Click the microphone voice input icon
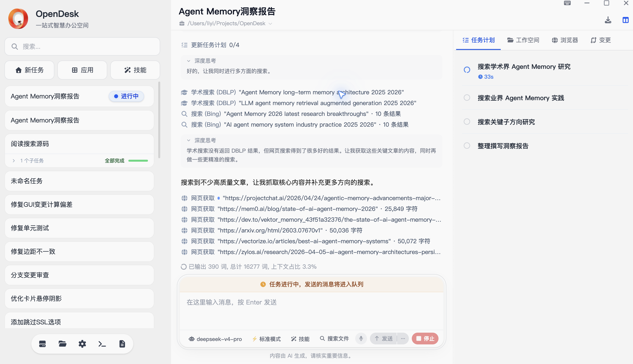Image resolution: width=633 pixels, height=364 pixels. tap(361, 339)
